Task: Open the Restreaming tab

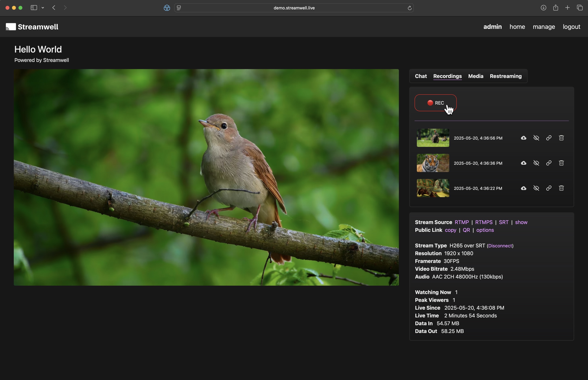Action: pyautogui.click(x=505, y=76)
